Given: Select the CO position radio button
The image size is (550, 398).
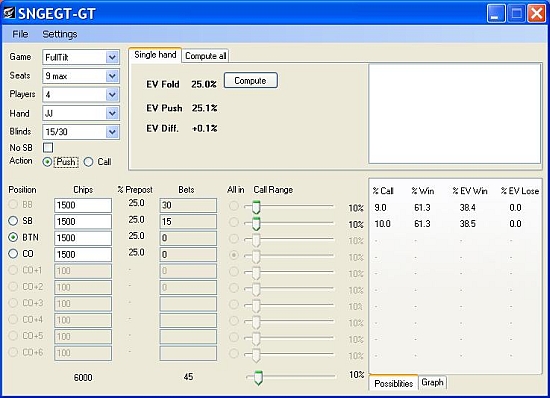Looking at the screenshot, I should pyautogui.click(x=13, y=254).
